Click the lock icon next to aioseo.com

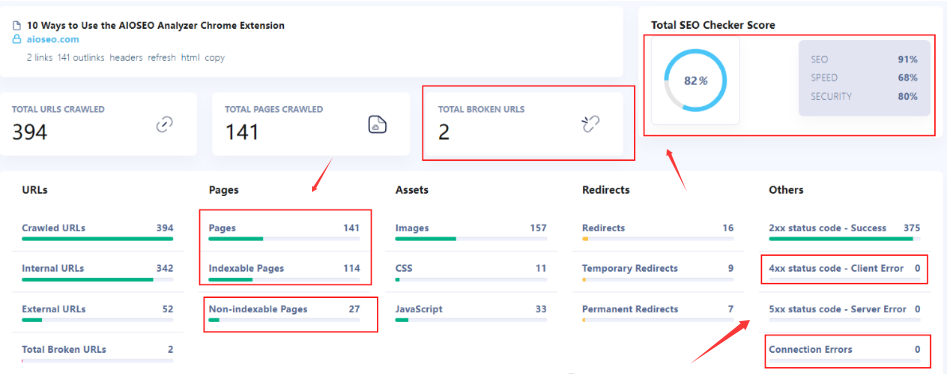[16, 40]
